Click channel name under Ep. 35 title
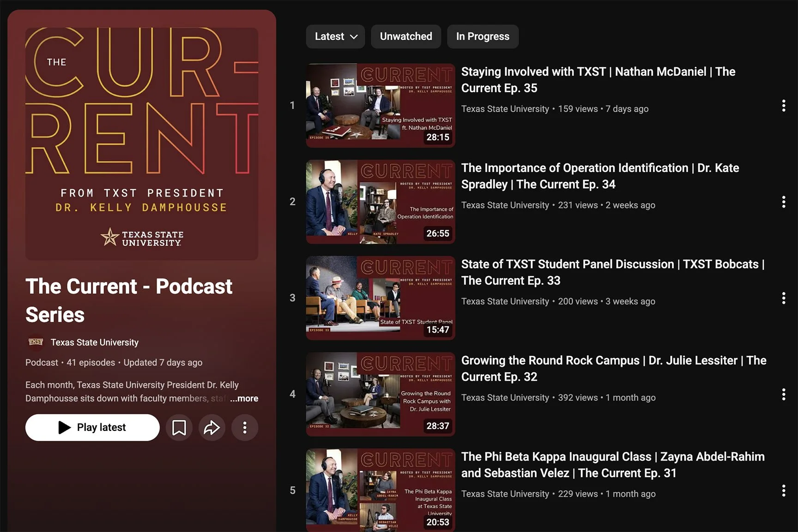 point(505,109)
